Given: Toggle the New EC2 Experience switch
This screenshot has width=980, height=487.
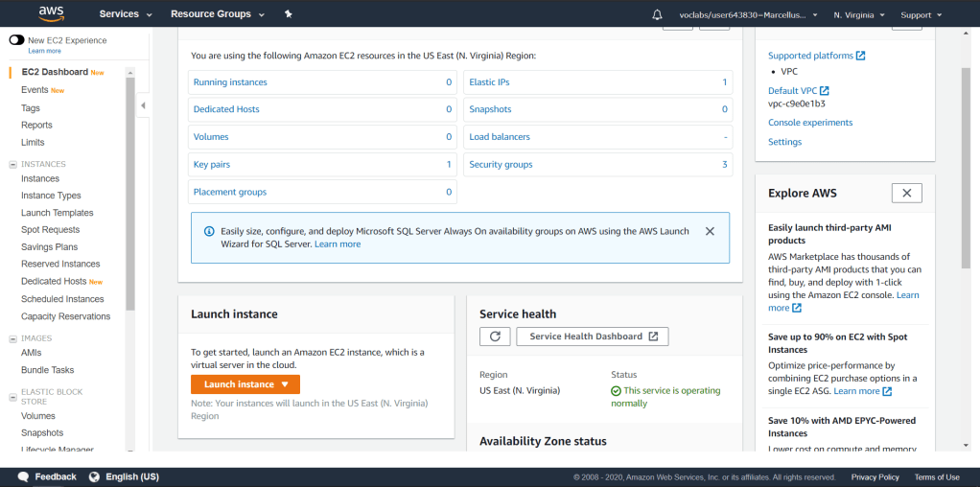Looking at the screenshot, I should (16, 40).
